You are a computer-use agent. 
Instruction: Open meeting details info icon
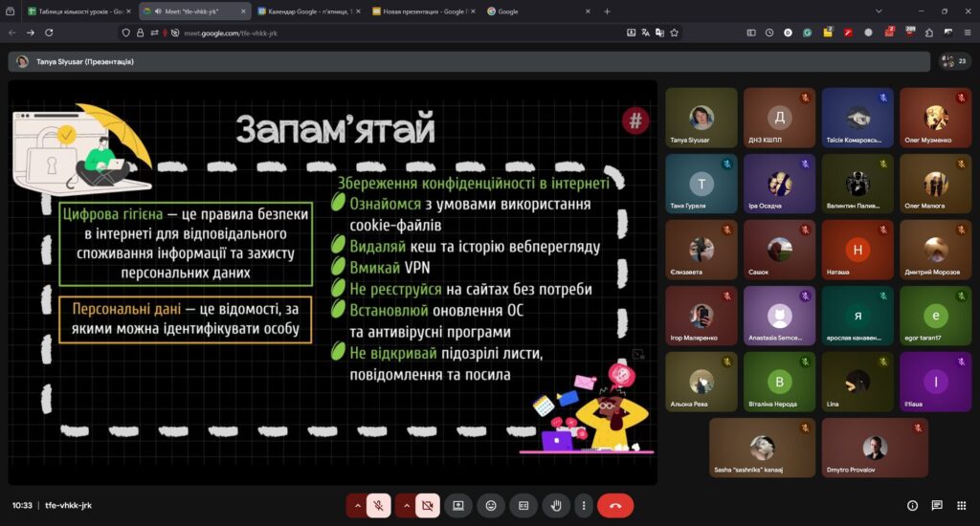(x=912, y=505)
